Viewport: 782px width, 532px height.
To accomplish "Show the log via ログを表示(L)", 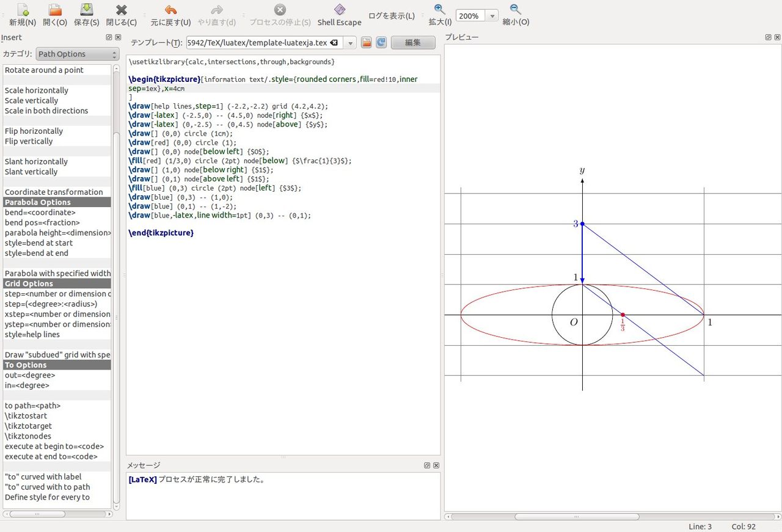I will pos(392,16).
